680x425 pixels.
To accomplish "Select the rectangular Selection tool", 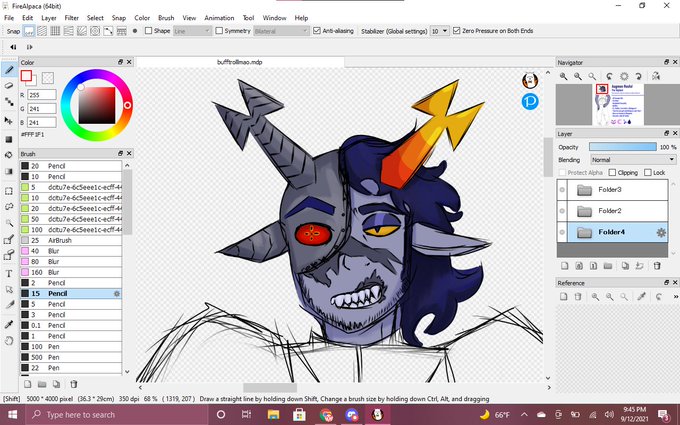I will [x=9, y=191].
